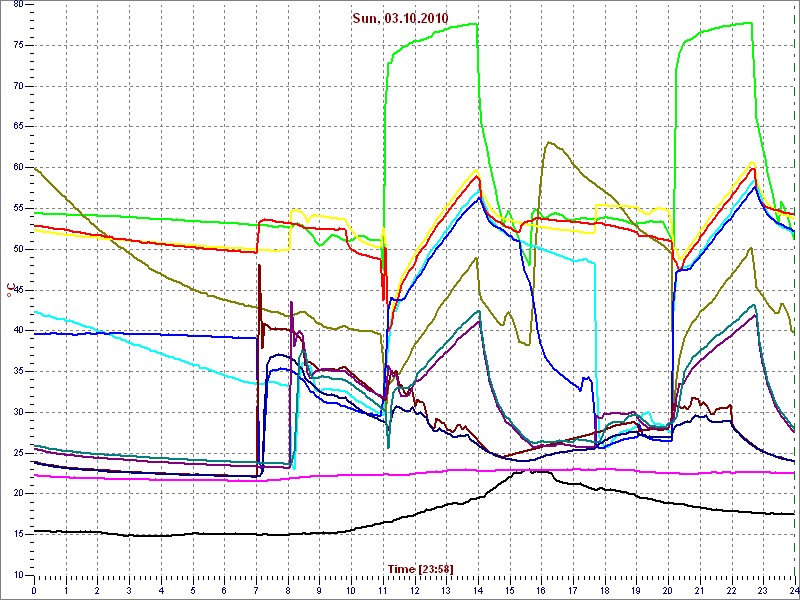The width and height of the screenshot is (800, 600).
Task: Pick hour 8 on the time axis
Action: (x=287, y=589)
